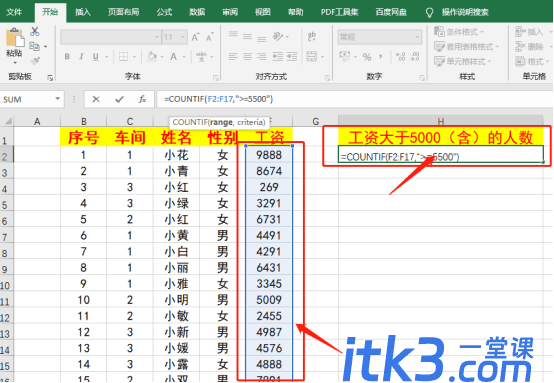Switch to 页面布局 tab

coord(124,12)
